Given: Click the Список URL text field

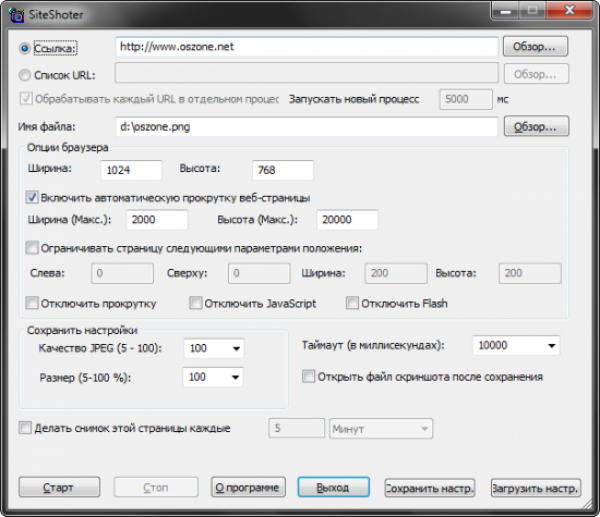Looking at the screenshot, I should coord(307,73).
